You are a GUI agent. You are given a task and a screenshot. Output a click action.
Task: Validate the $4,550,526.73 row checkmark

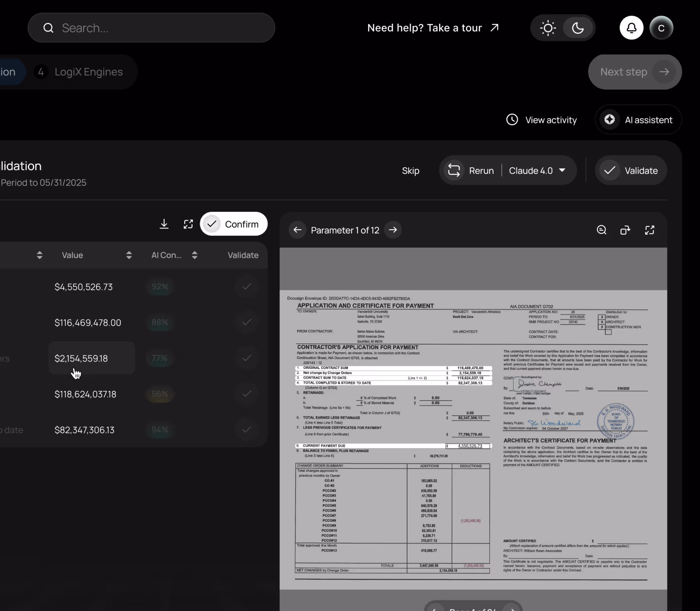coord(246,286)
